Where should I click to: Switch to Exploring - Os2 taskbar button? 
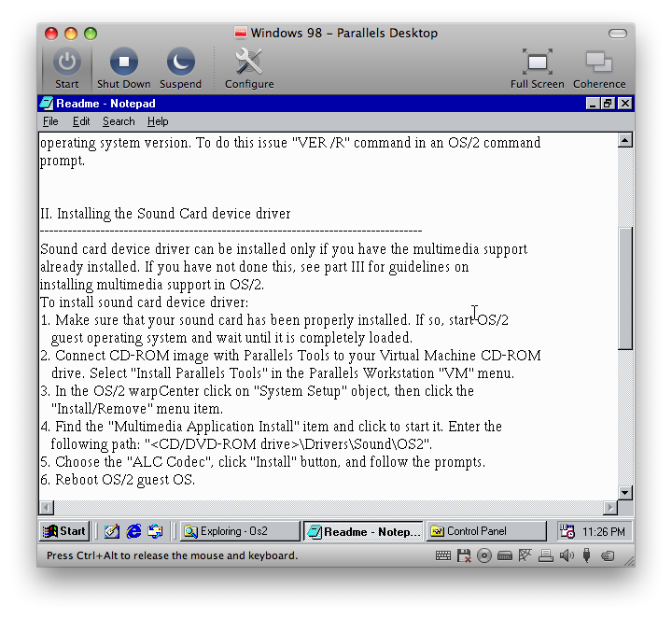[240, 531]
